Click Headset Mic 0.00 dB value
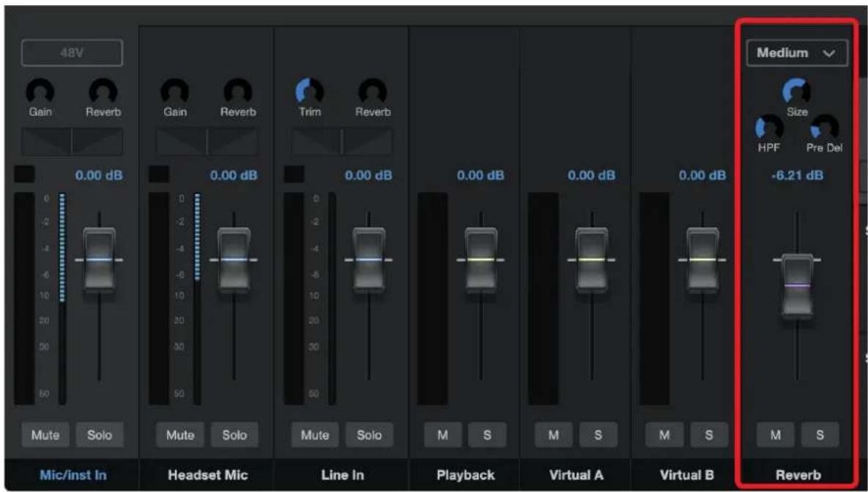 [234, 176]
